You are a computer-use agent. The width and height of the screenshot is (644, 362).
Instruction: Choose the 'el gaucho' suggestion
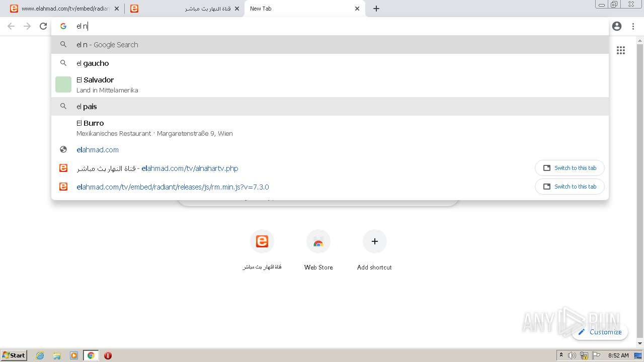(x=330, y=63)
